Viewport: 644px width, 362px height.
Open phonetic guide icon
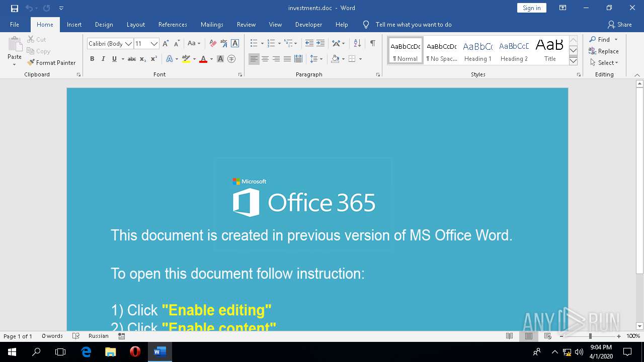pyautogui.click(x=224, y=44)
